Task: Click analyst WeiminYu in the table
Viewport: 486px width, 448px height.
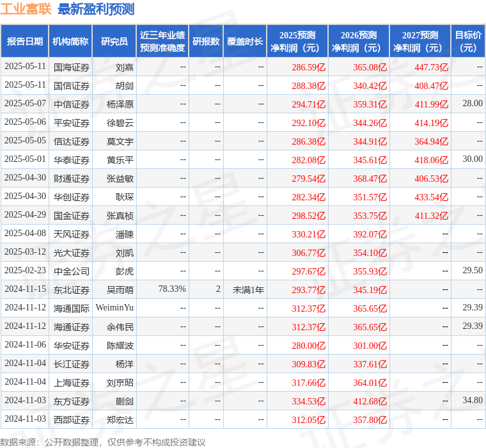Action: pos(114,308)
